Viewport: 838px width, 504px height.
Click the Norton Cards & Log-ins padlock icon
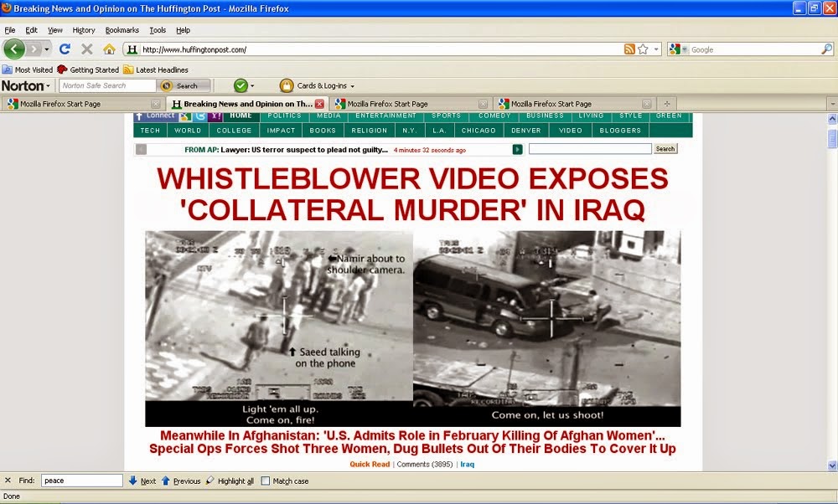(x=287, y=85)
